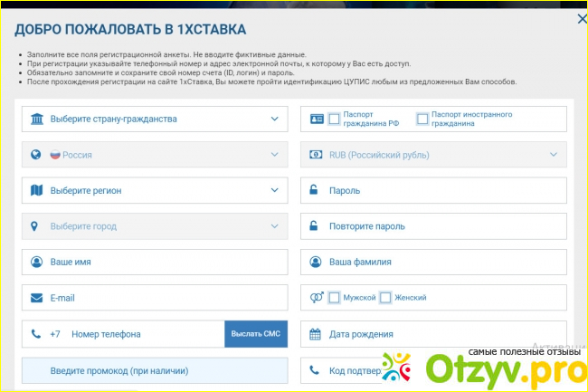Click the padlock icon beside Пароль
588x392 pixels.
click(315, 190)
